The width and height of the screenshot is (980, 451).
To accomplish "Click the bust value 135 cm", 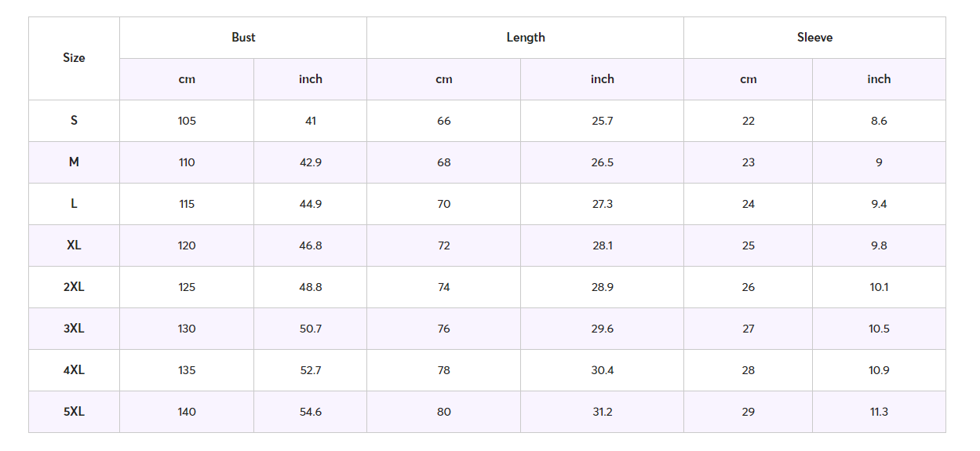I will 187,370.
